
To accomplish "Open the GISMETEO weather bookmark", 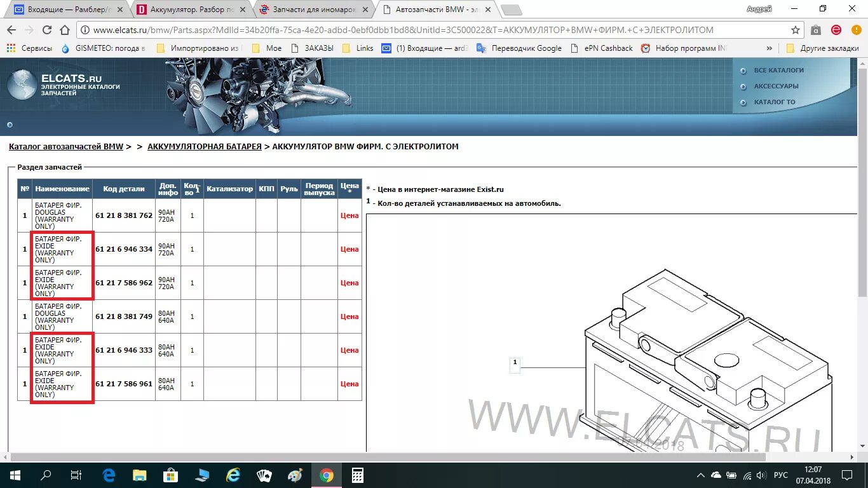I will [x=104, y=48].
